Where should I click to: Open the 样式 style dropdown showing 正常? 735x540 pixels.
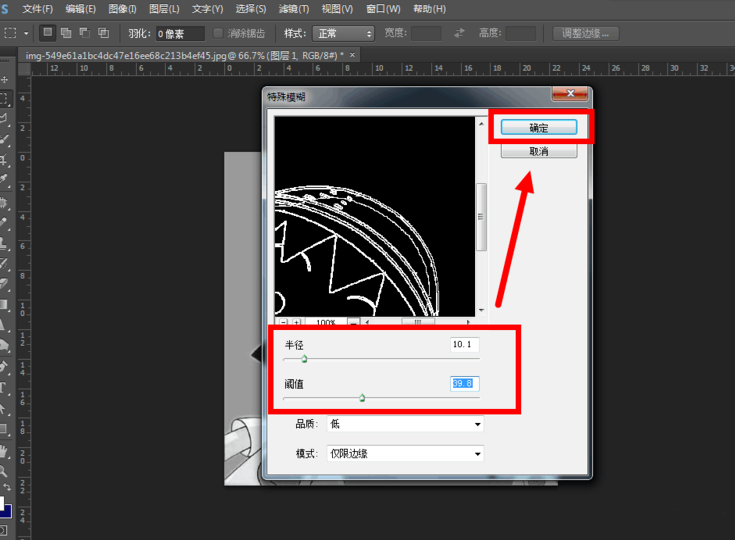pos(344,34)
